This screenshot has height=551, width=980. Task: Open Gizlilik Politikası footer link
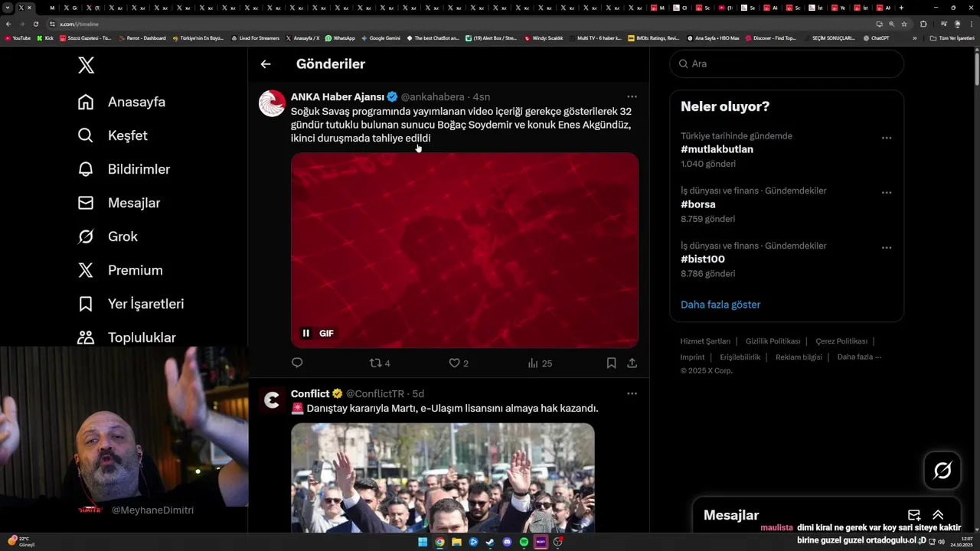[x=773, y=341]
